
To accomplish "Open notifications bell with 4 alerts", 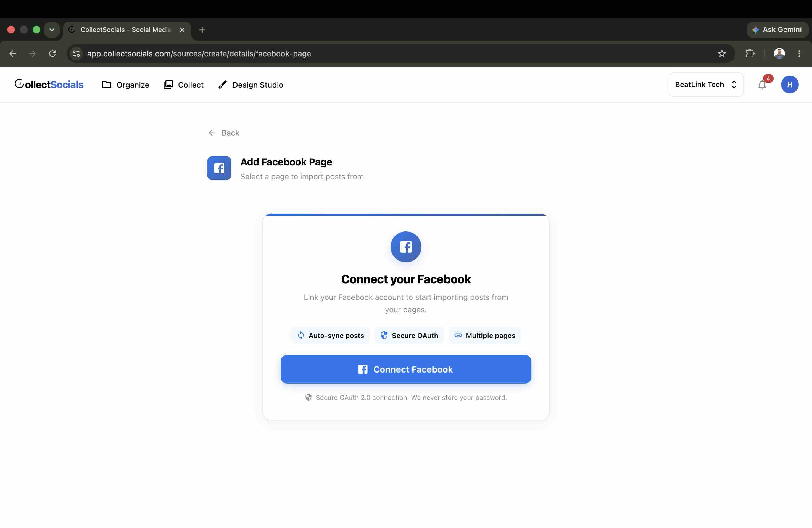I will [x=762, y=85].
